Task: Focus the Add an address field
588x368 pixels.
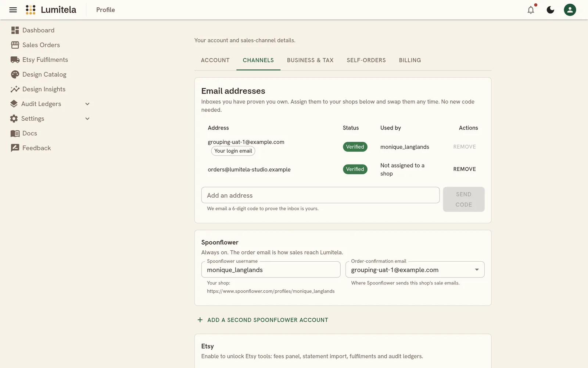Action: (320, 195)
